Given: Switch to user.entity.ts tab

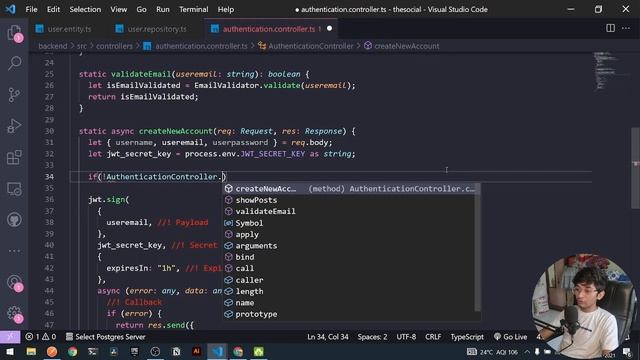Looking at the screenshot, I should pyautogui.click(x=64, y=29).
